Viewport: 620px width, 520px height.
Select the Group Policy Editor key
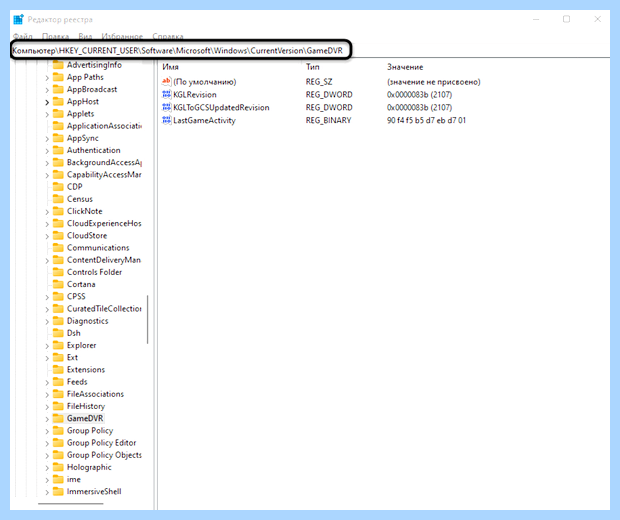click(101, 442)
